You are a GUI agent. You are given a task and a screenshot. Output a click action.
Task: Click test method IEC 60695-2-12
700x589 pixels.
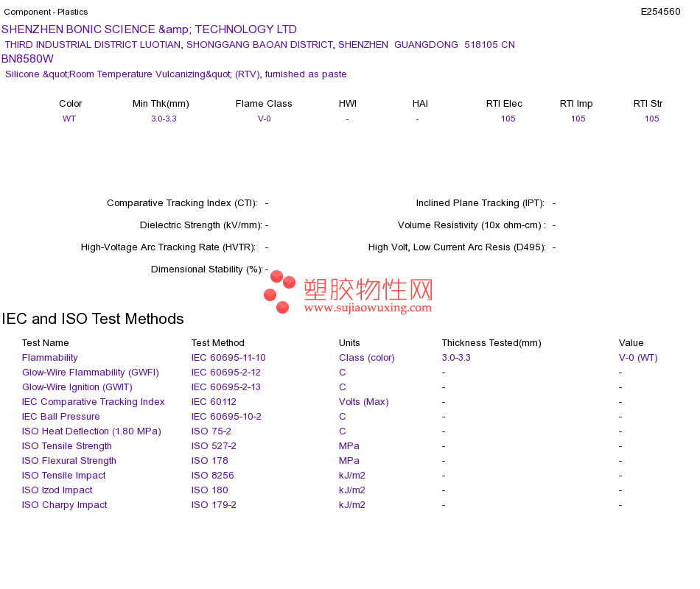(x=226, y=373)
